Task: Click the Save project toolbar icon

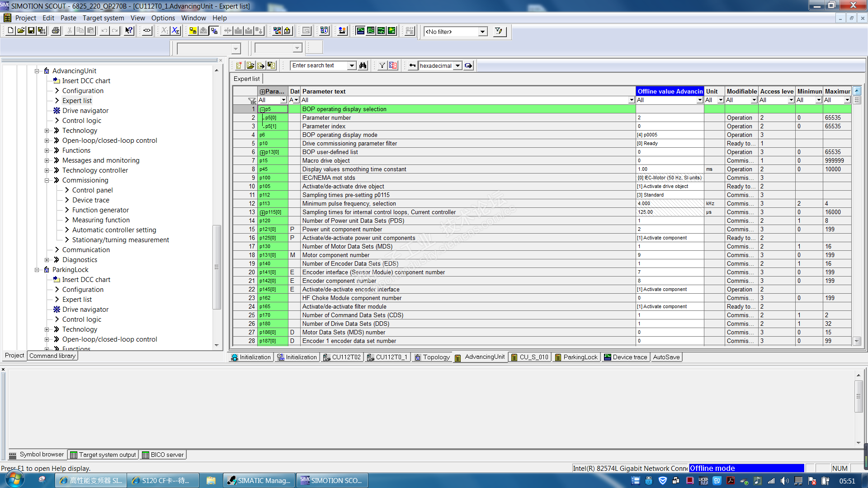Action: (31, 31)
